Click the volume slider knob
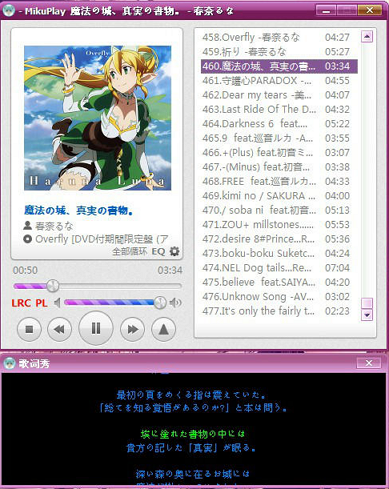389x489 pixels. tap(160, 303)
